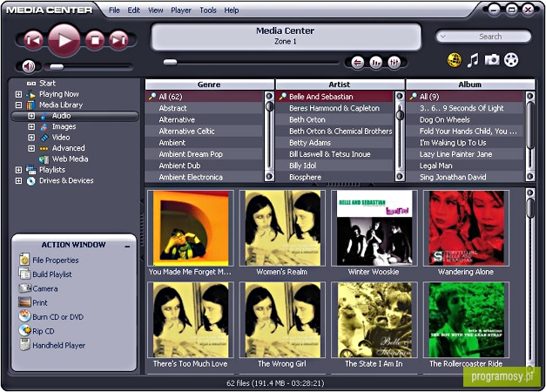Screen dimensions: 546x392
Task: Open the visualization bars icon
Action: coord(375,63)
